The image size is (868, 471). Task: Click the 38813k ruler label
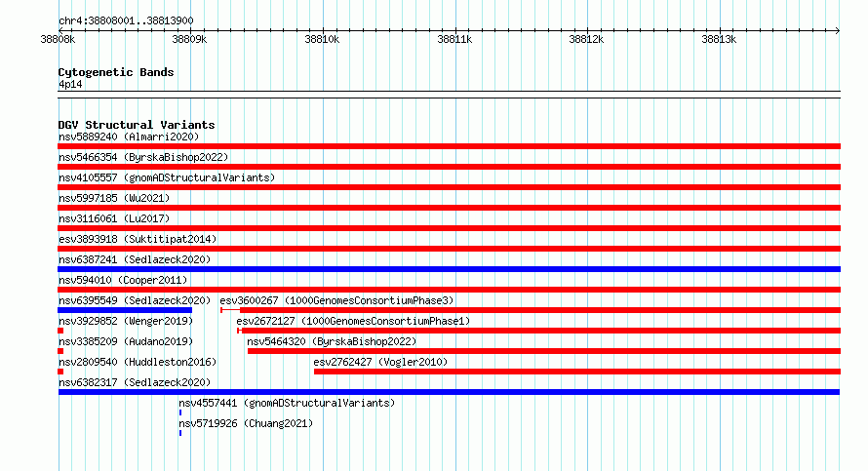(719, 39)
